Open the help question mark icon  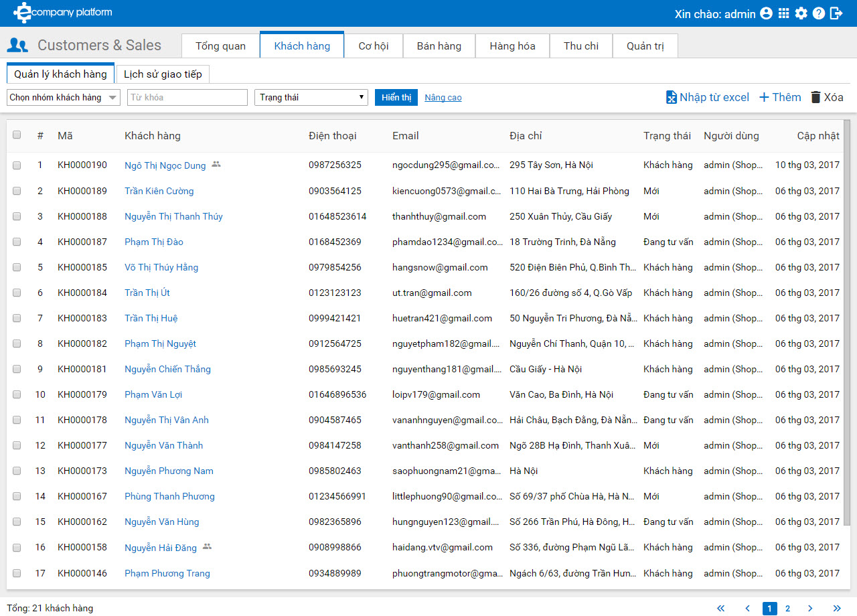pyautogui.click(x=819, y=13)
